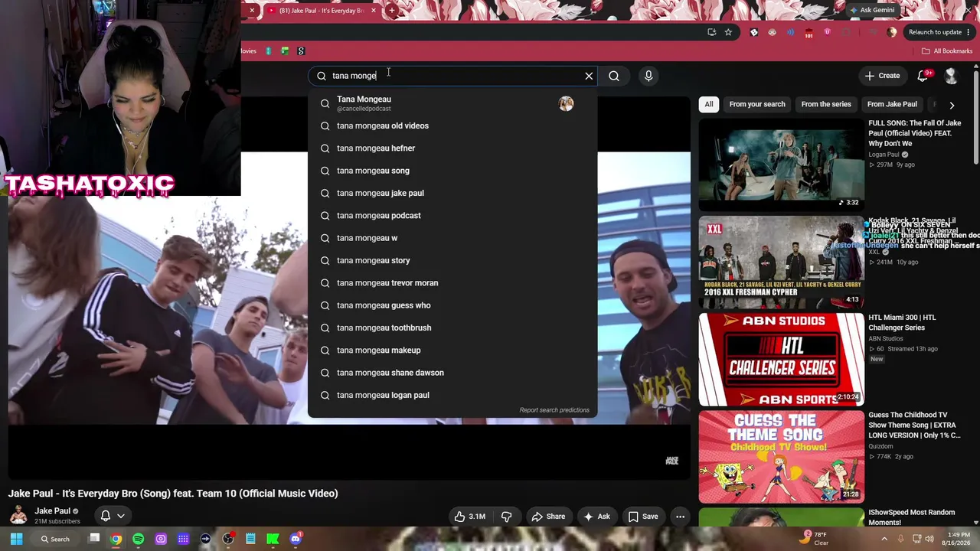Open Ask Gemini in Chrome
The height and width of the screenshot is (551, 980).
point(871,10)
